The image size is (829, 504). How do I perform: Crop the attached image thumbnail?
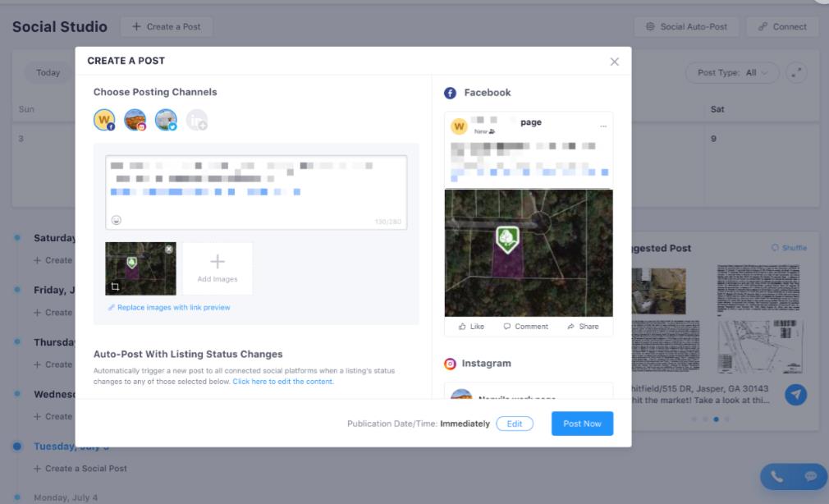tap(115, 286)
